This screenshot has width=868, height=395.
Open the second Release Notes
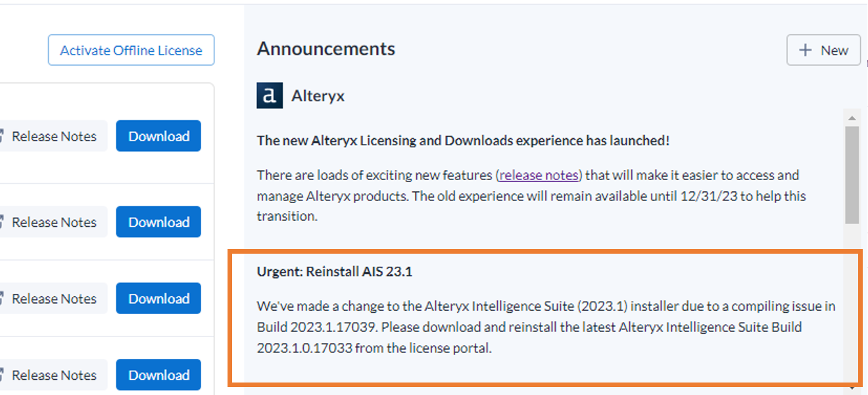click(53, 221)
